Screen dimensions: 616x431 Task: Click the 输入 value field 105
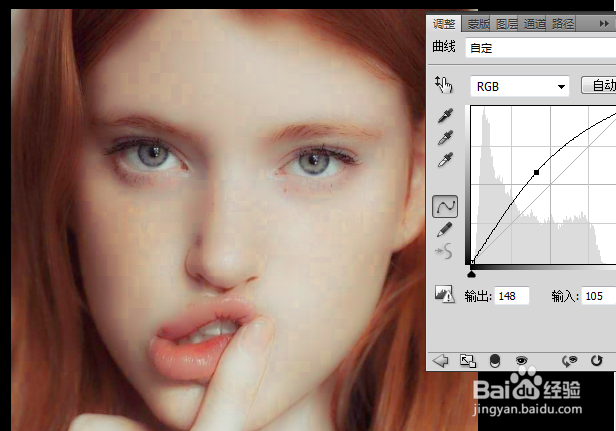(x=599, y=296)
